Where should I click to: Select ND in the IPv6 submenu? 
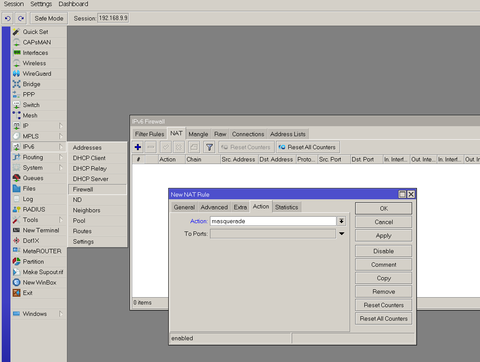point(97,200)
